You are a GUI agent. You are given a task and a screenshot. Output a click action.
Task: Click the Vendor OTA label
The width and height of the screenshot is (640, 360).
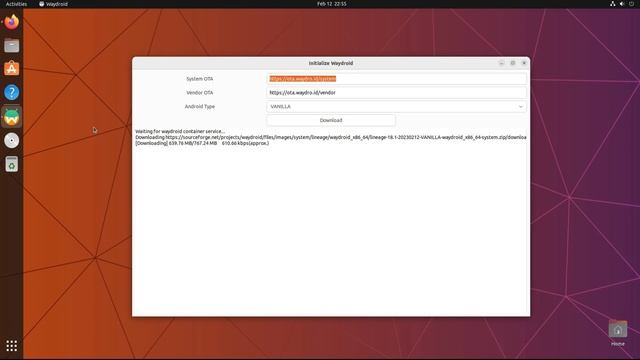(x=200, y=93)
